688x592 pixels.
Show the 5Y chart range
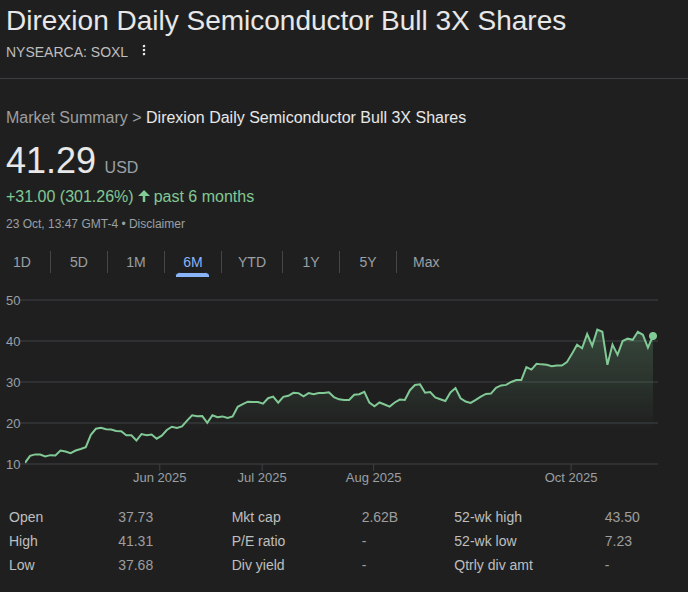368,262
